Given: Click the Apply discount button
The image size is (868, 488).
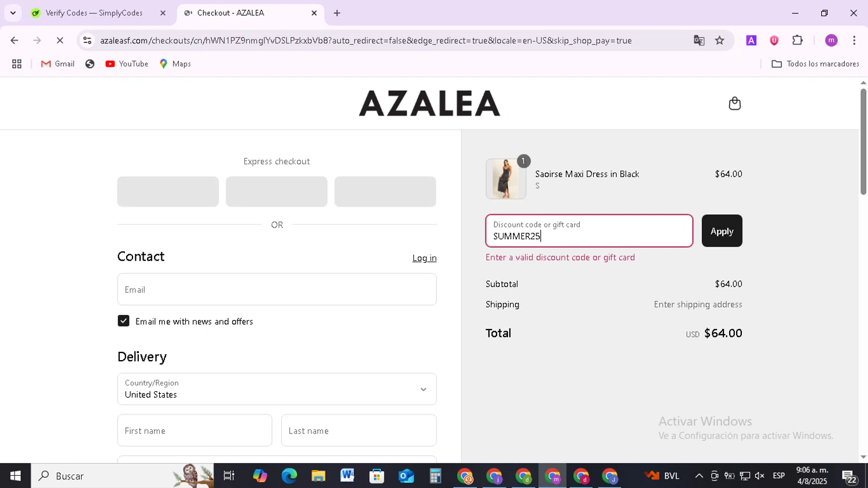Looking at the screenshot, I should coord(722,231).
